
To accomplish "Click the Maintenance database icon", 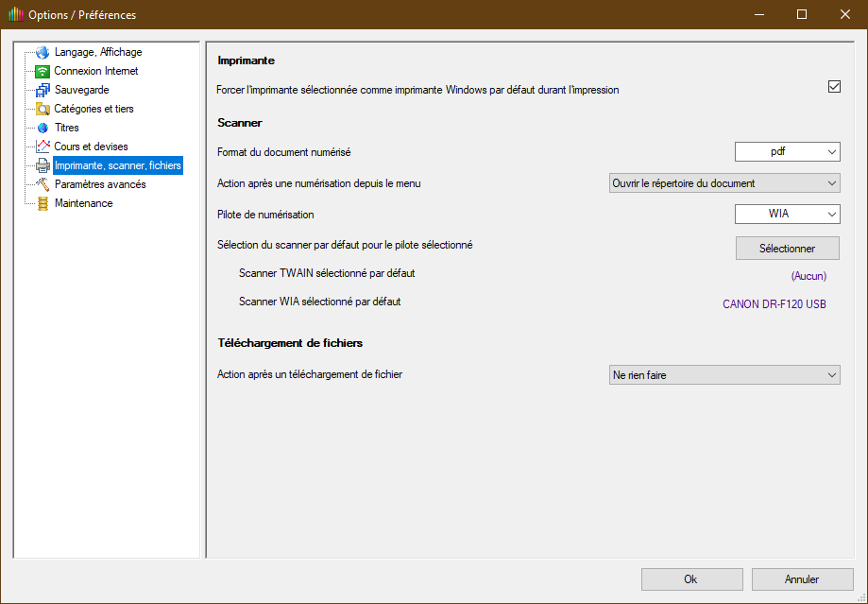I will coord(43,204).
